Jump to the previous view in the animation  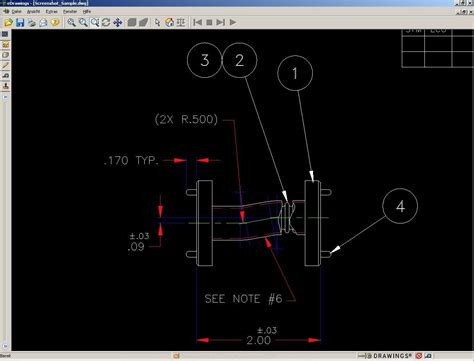(197, 22)
